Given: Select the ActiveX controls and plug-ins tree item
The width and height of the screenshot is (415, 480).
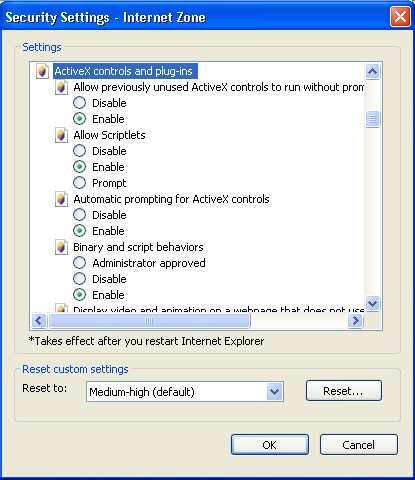Looking at the screenshot, I should pyautogui.click(x=123, y=71).
